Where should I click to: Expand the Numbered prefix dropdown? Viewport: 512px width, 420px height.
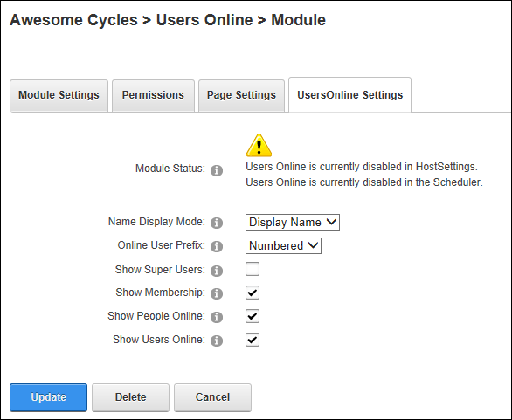(x=283, y=245)
